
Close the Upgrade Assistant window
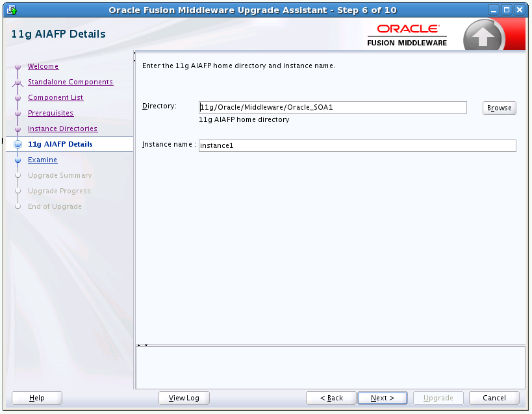pyautogui.click(x=520, y=10)
